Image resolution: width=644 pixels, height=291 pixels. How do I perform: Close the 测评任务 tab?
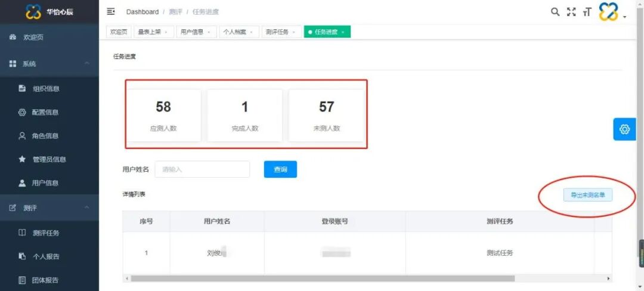pyautogui.click(x=294, y=32)
